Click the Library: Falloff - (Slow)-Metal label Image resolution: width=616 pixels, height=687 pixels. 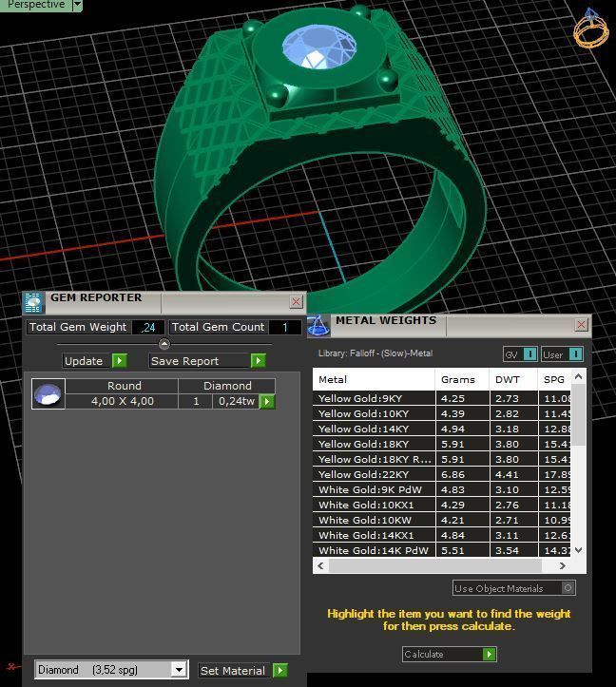pyautogui.click(x=375, y=353)
